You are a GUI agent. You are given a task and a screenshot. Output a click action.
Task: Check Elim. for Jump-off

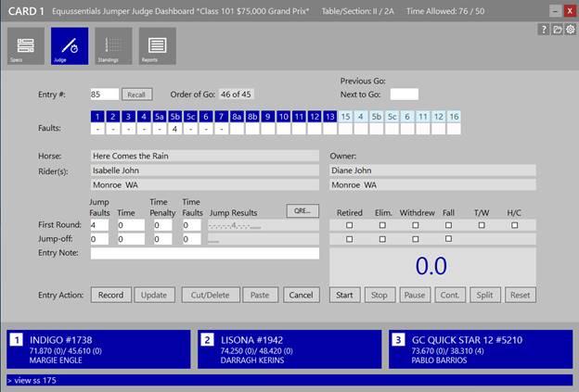pyautogui.click(x=382, y=239)
